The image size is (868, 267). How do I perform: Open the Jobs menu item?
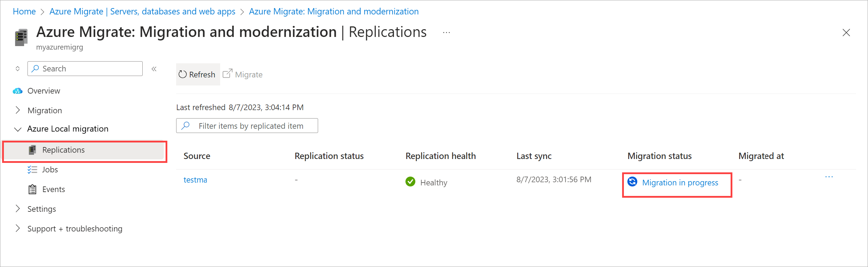(x=50, y=170)
